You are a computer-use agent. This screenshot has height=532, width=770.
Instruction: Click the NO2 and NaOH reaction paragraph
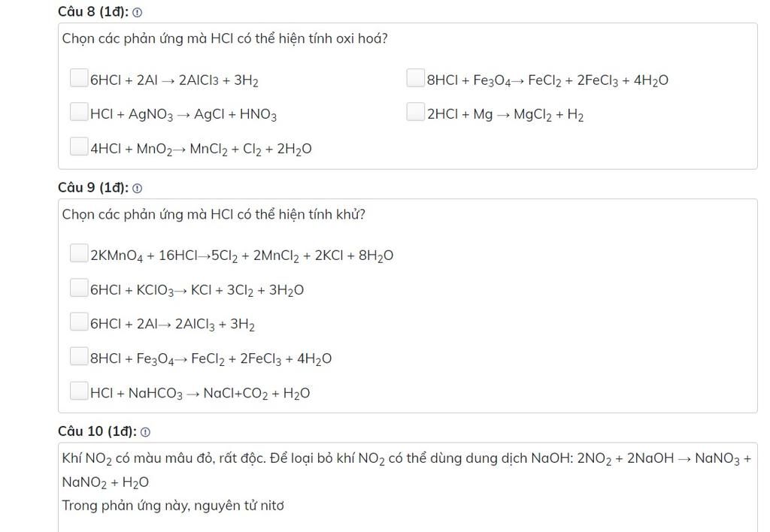pos(407,470)
